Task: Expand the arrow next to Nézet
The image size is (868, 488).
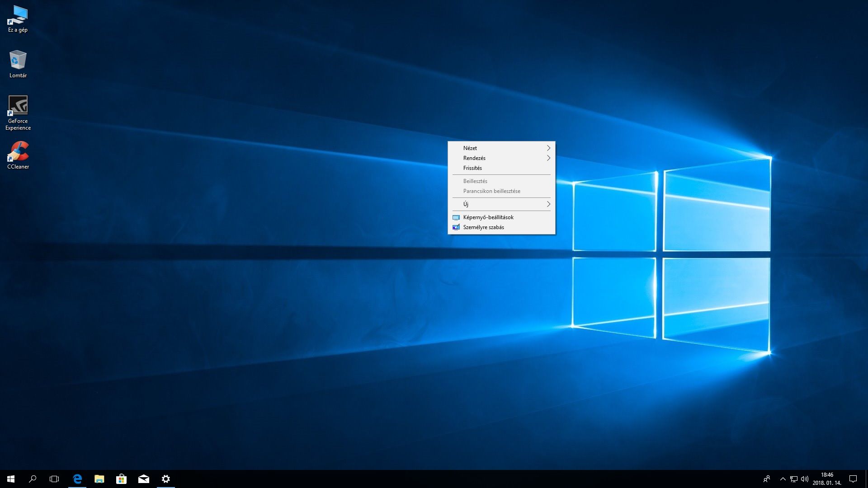Action: pyautogui.click(x=548, y=148)
